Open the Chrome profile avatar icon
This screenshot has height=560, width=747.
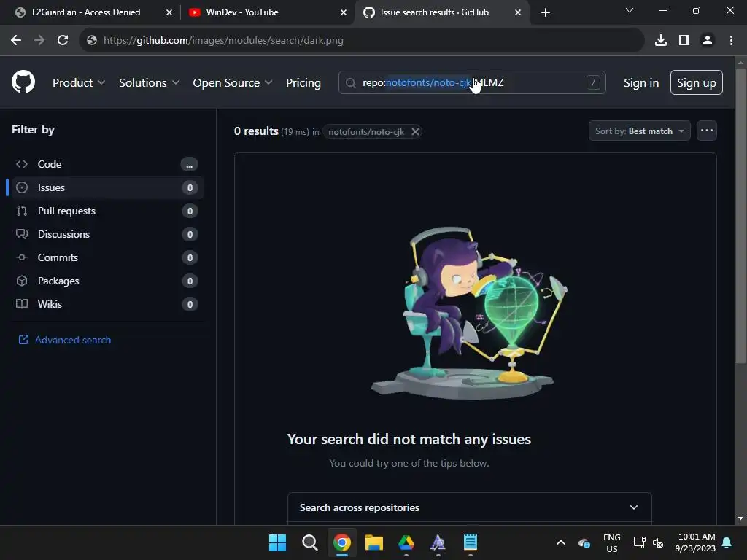tap(708, 41)
